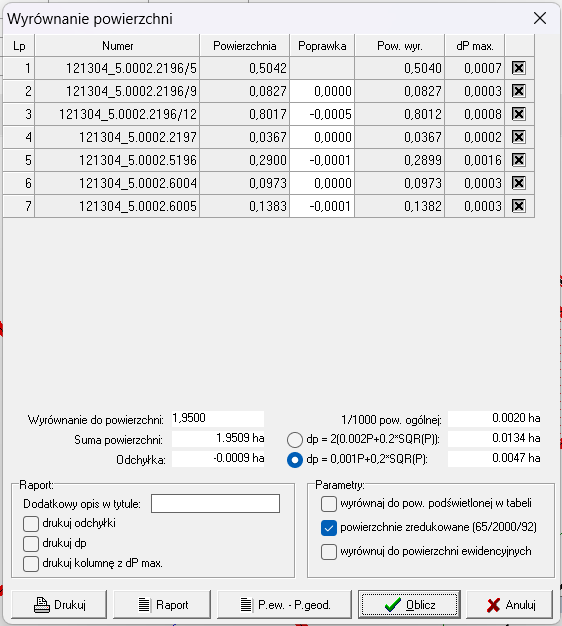Click Powierzchnia value 0,0367
Viewport: 562px width, 626px height.
click(x=245, y=137)
